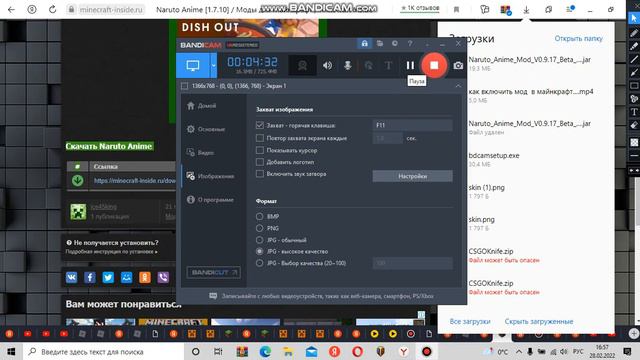Toggle the speaker sound icon in Bandicam
Viewport: 640px width, 360px height.
[327, 65]
